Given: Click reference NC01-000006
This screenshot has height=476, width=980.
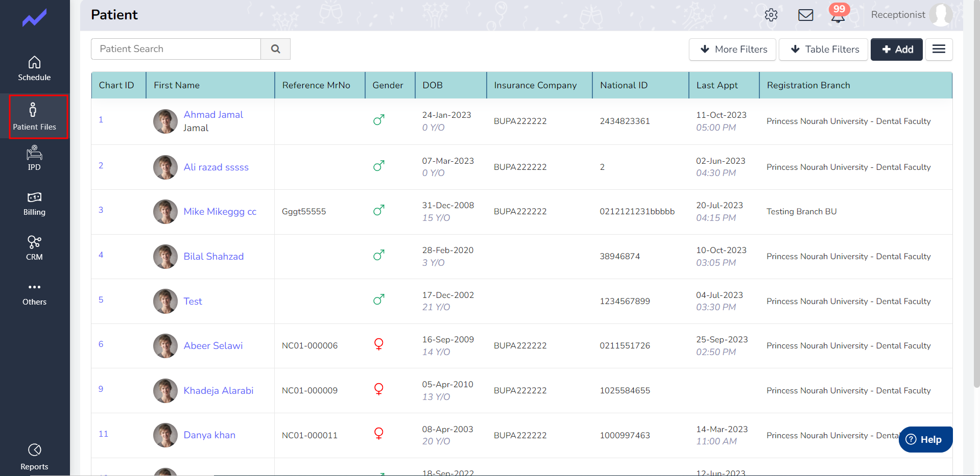Looking at the screenshot, I should (x=309, y=346).
